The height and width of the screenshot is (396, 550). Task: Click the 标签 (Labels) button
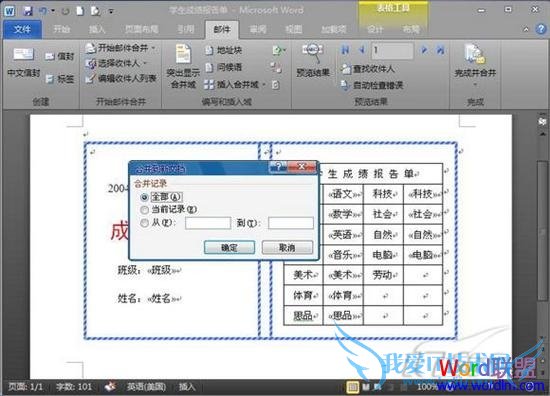click(x=60, y=79)
